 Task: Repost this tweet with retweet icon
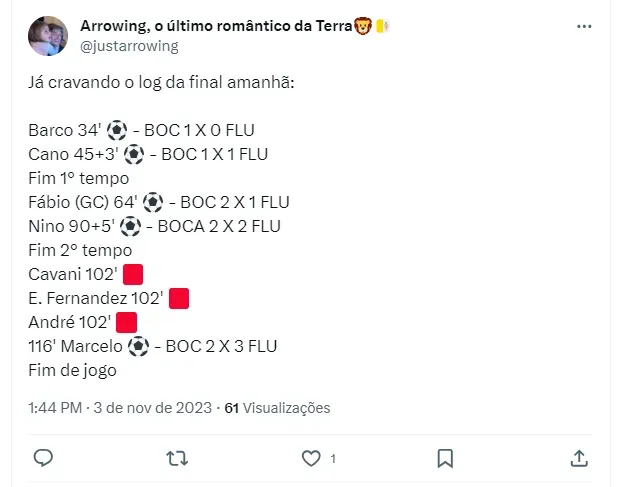pyautogui.click(x=176, y=457)
